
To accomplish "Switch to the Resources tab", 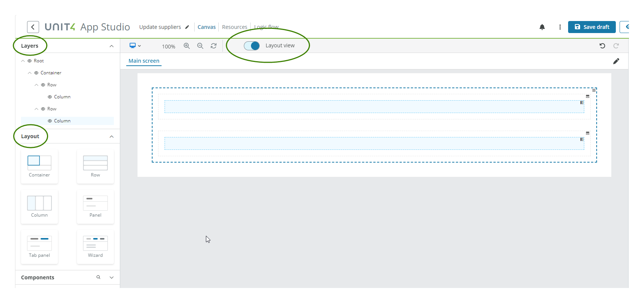I will click(x=234, y=27).
